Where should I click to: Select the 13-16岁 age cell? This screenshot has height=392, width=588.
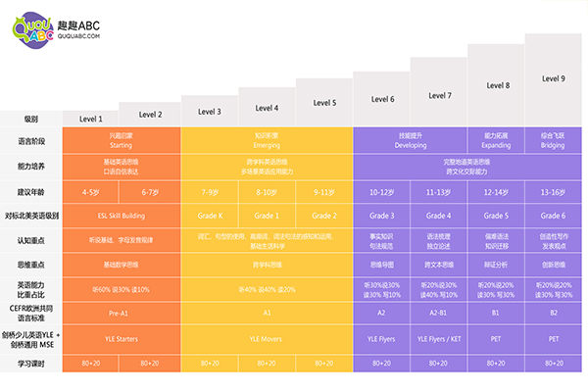(x=554, y=192)
